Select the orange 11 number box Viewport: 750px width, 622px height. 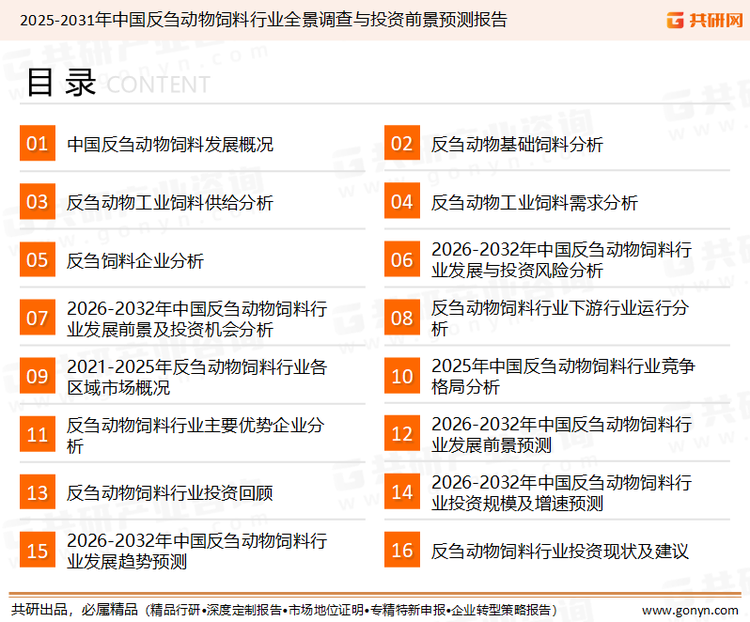37,434
